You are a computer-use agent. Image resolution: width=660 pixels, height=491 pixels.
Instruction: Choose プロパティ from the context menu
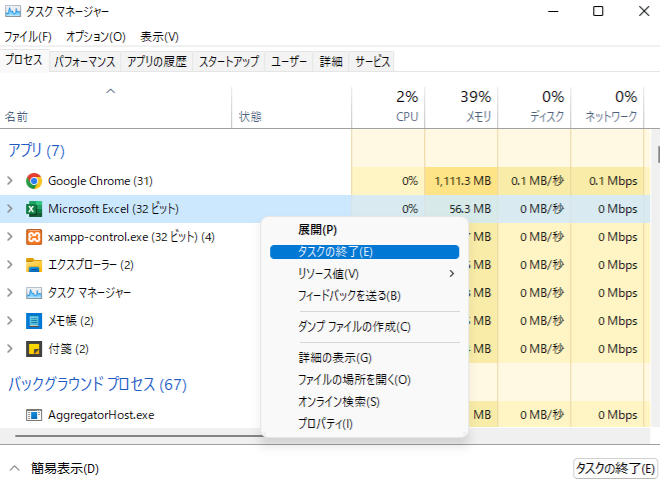[x=326, y=424]
